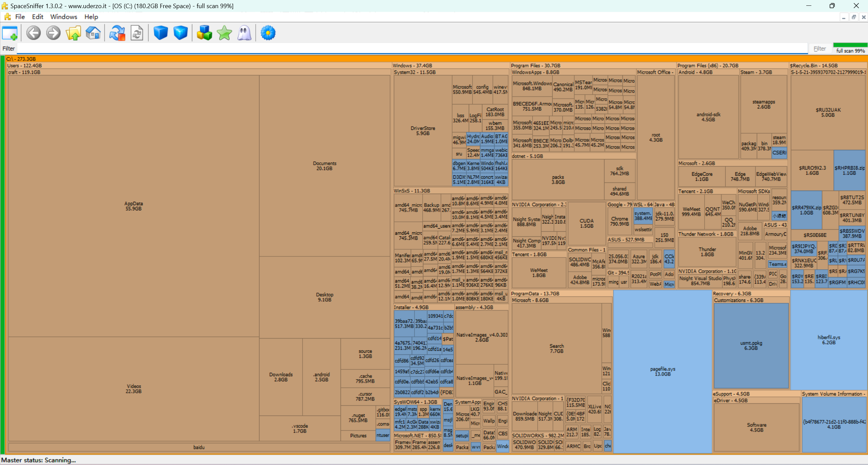The height and width of the screenshot is (465, 868).
Task: Select the .cursor 787.2MB block
Action: (x=365, y=396)
